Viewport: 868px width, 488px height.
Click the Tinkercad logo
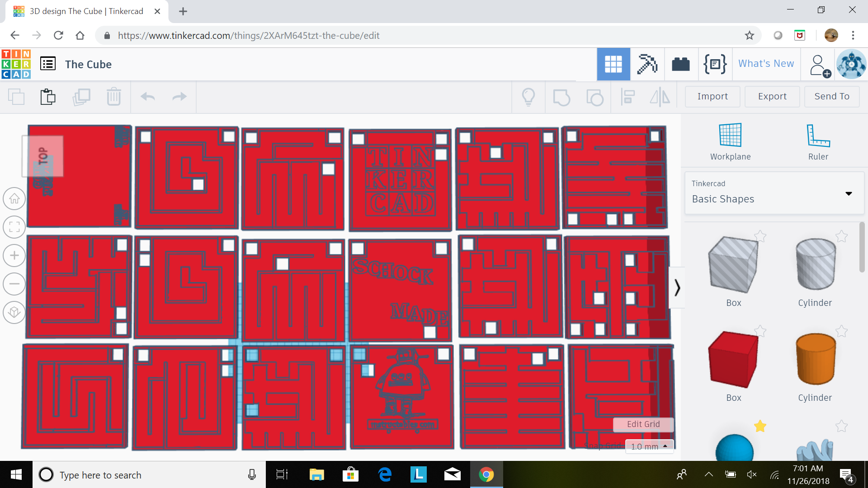(16, 64)
